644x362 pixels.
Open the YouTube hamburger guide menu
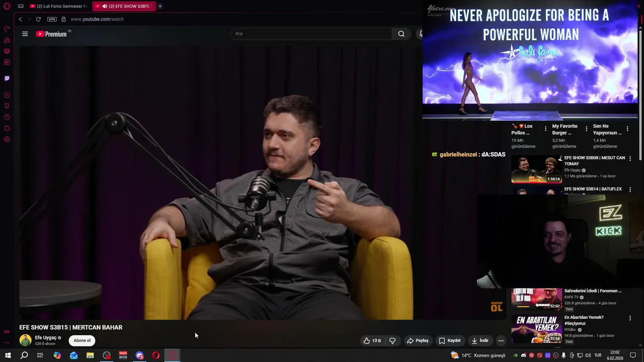(25, 34)
